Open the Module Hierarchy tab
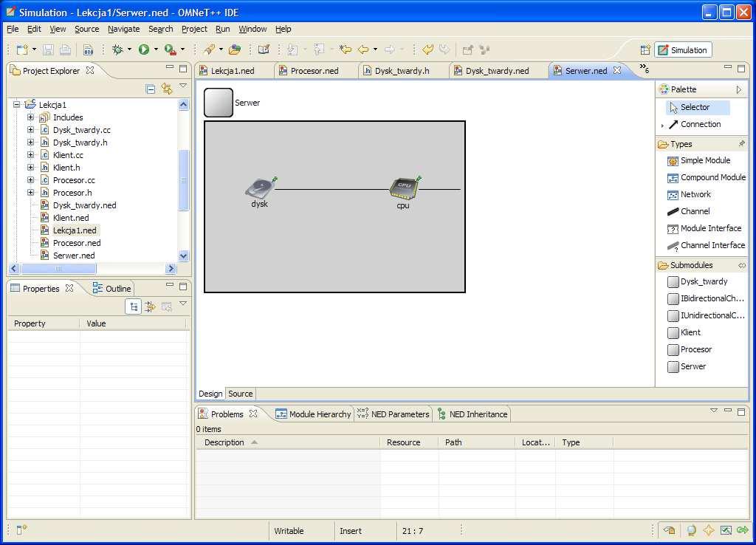This screenshot has width=756, height=545. [x=313, y=414]
